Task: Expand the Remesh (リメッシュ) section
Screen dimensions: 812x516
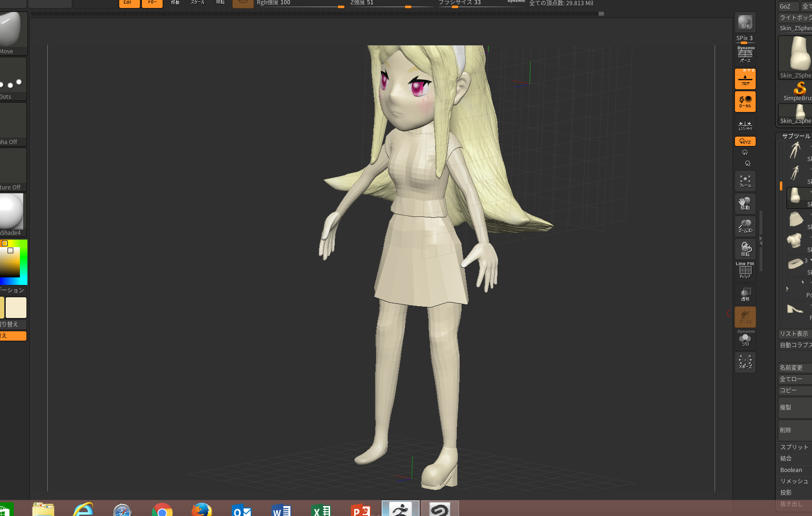Action: coord(795,481)
